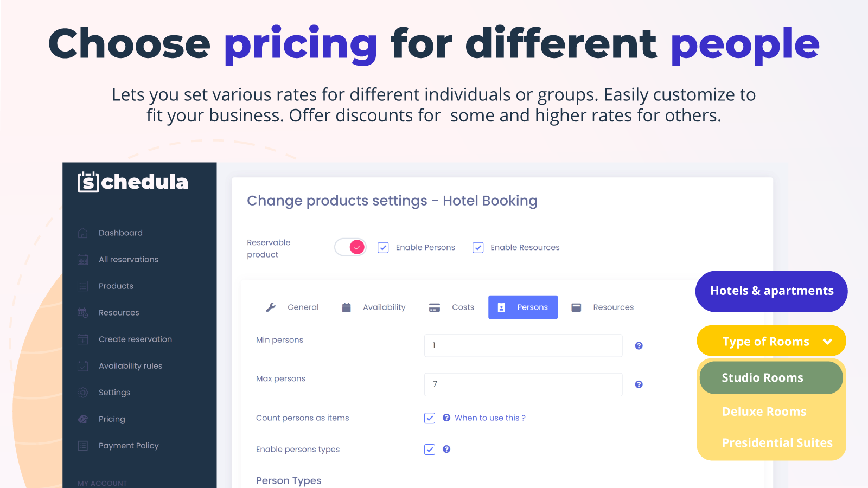Viewport: 868px width, 488px height.
Task: Open the Resources section in sidebar
Action: coord(119,312)
